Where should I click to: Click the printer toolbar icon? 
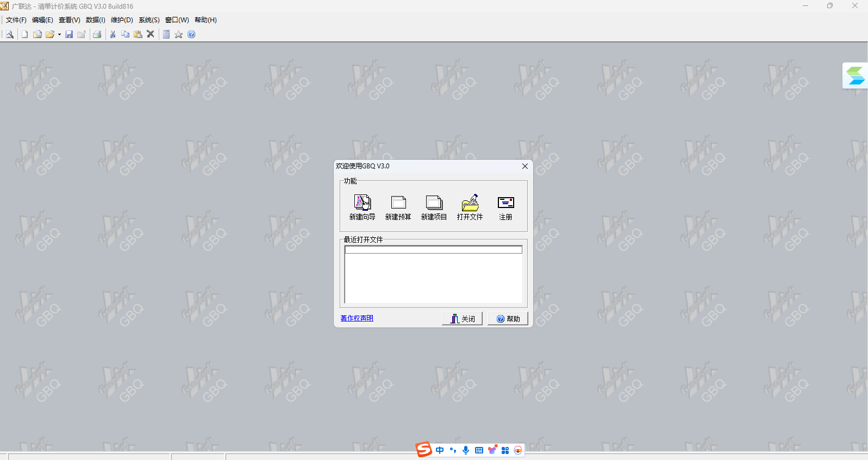point(97,34)
